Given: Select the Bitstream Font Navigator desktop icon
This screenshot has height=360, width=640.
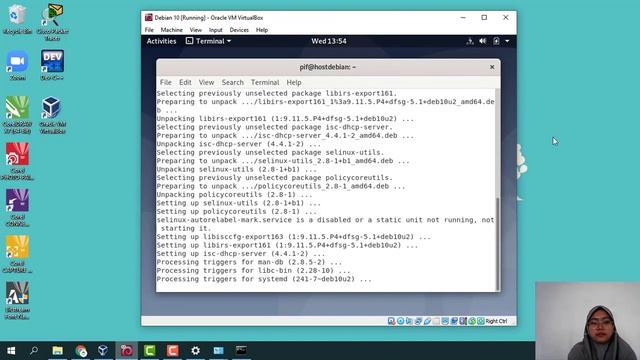Looking at the screenshot, I should tap(17, 301).
